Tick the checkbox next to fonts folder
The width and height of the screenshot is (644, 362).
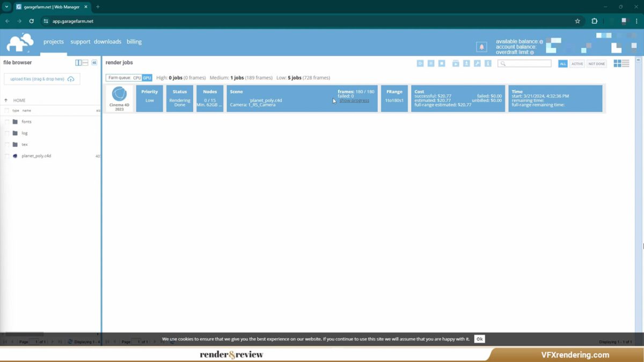pos(7,122)
